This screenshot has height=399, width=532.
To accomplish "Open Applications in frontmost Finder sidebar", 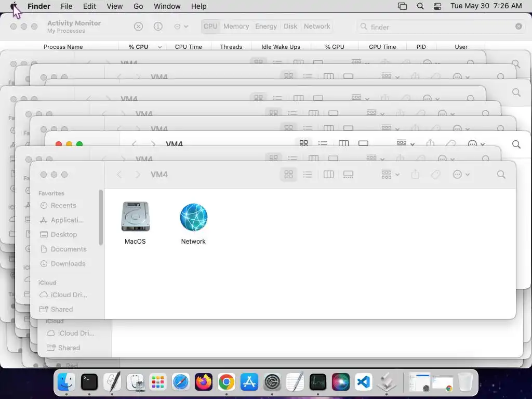I will click(x=61, y=220).
